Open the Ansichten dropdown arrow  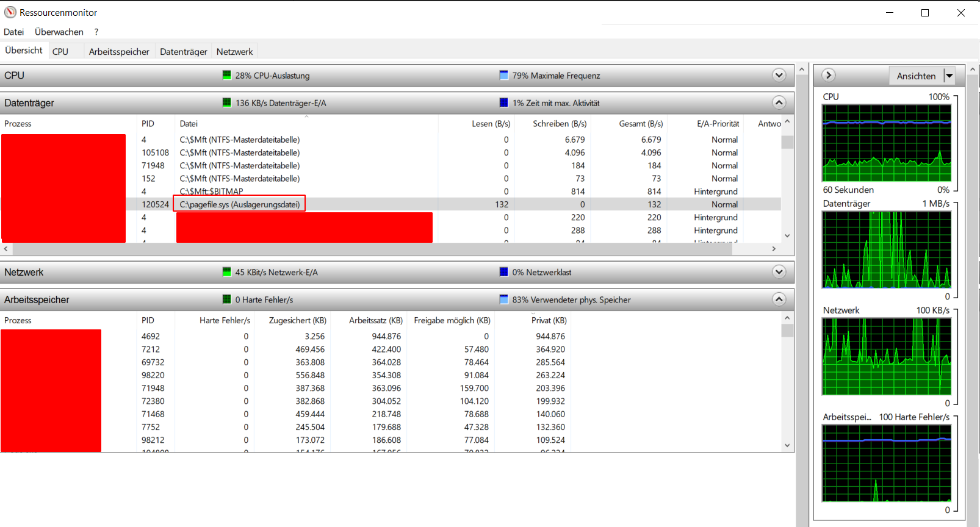(949, 76)
